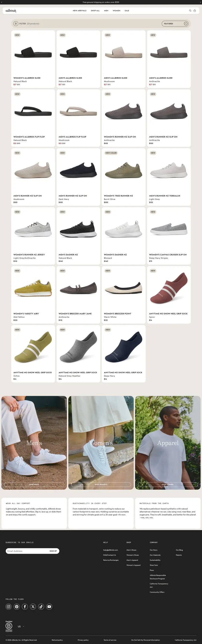The image size is (202, 644).
Task: Open the Men menu
Action: click(106, 11)
